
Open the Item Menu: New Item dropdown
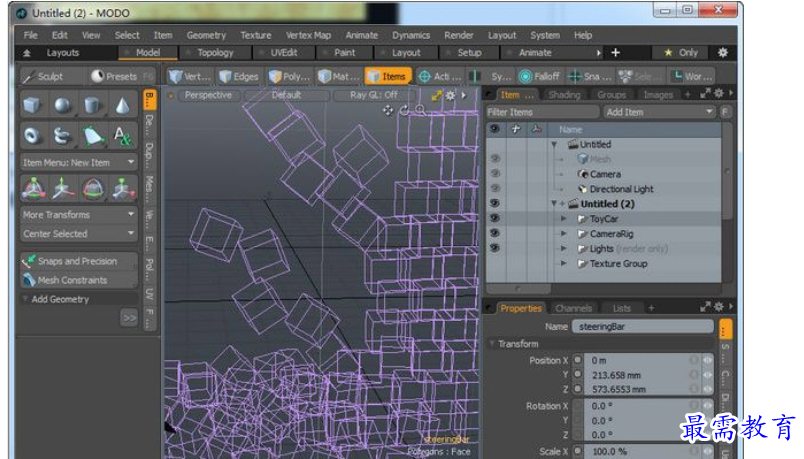[79, 162]
